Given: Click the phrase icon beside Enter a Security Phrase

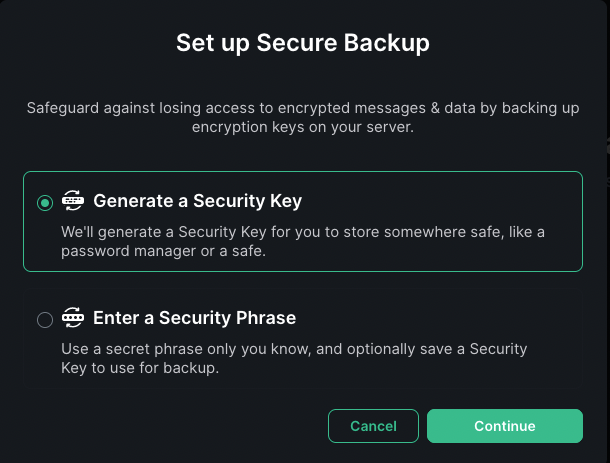Looking at the screenshot, I should (x=73, y=317).
